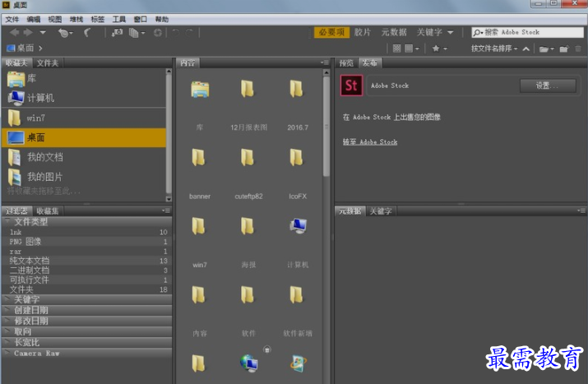Go back with the left arrow button

point(15,33)
